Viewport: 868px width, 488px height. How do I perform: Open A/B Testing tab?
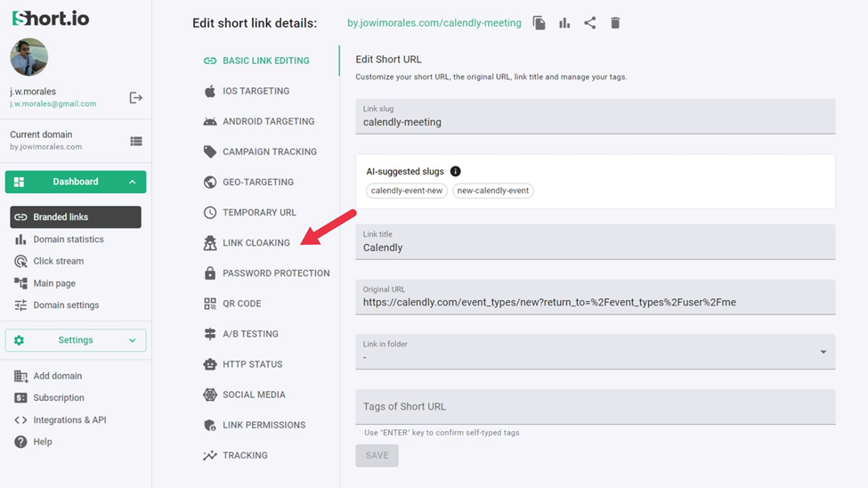pos(250,334)
